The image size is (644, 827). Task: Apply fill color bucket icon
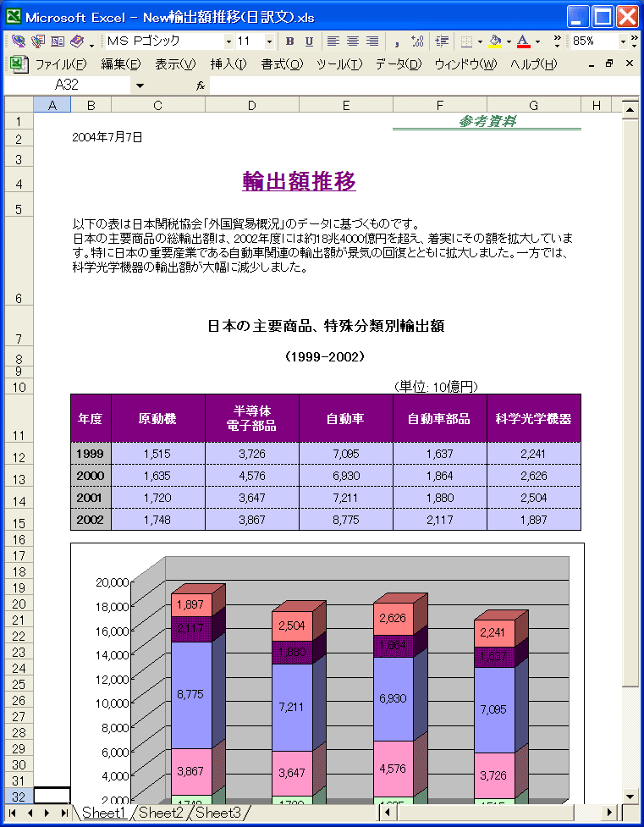pos(495,41)
